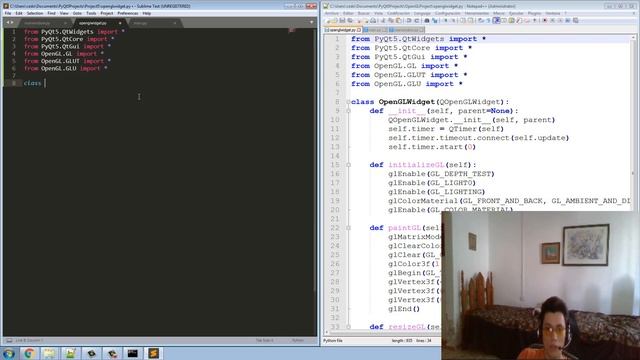Close the openglwidget.py tab in Notepad++
This screenshot has width=640, height=360.
pyautogui.click(x=359, y=30)
